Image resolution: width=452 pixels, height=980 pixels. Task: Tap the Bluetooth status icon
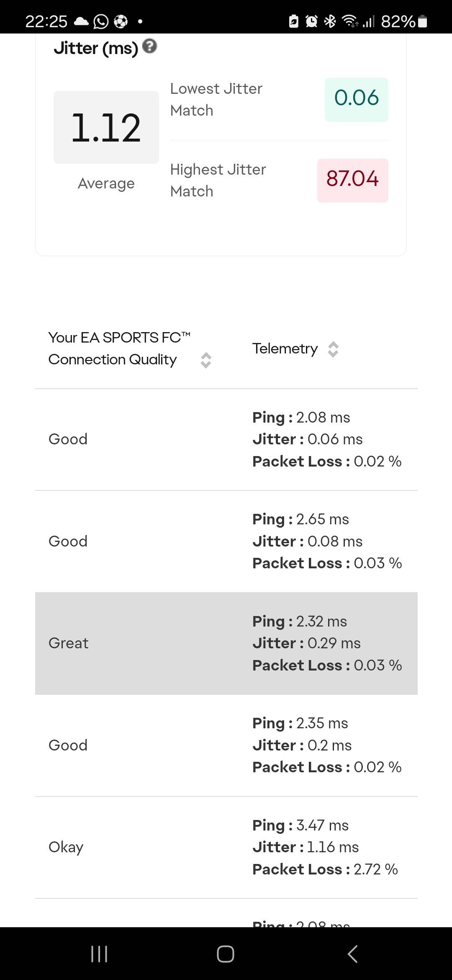330,21
